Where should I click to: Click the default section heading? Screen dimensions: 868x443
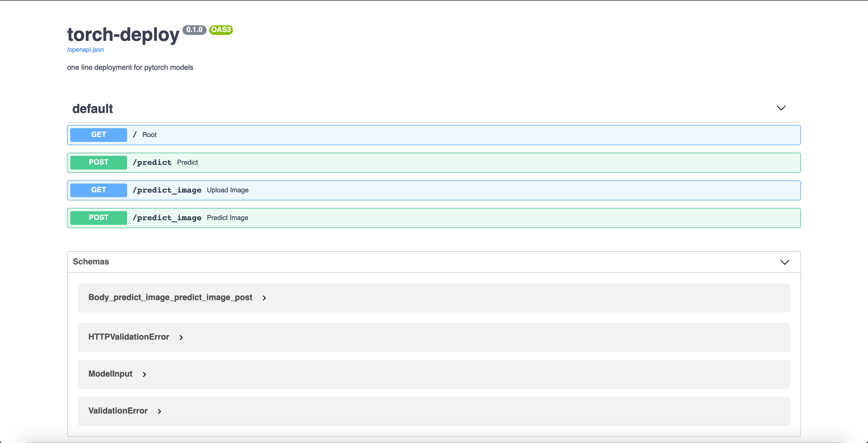92,109
